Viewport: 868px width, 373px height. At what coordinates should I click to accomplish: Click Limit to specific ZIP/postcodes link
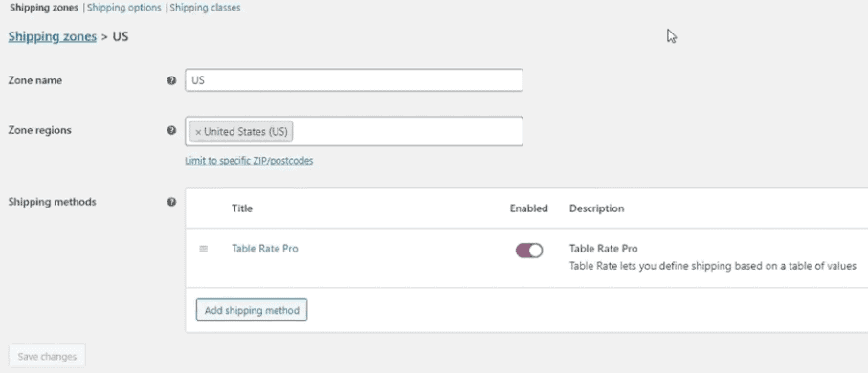pyautogui.click(x=249, y=161)
